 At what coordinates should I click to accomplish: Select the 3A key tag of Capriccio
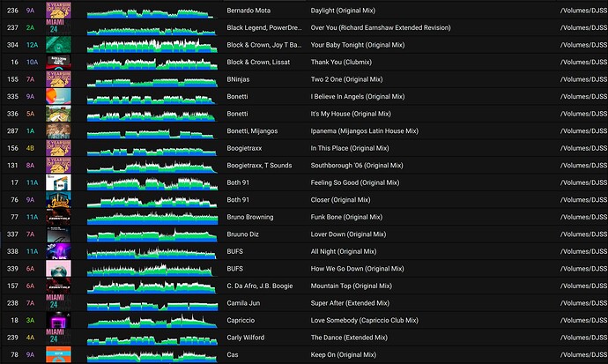tap(31, 320)
